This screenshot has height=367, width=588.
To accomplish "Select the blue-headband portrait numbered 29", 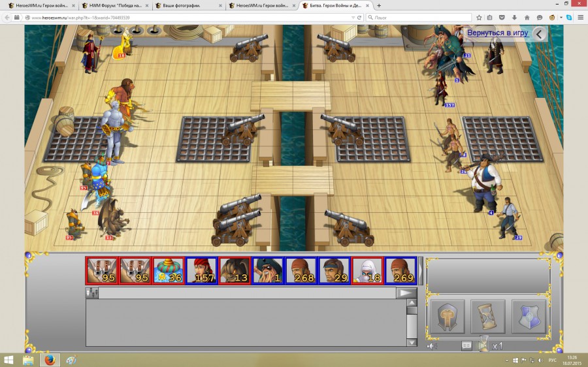I will [x=334, y=270].
